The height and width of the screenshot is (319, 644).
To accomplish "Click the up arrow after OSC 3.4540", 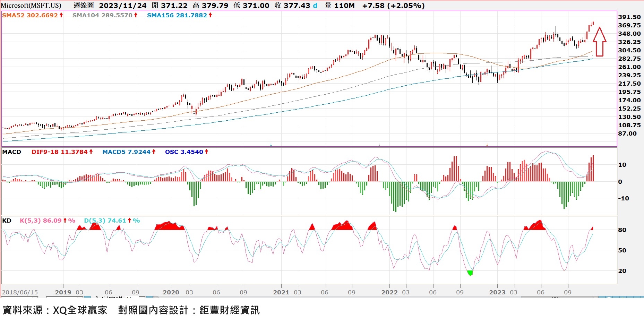I will click(206, 152).
